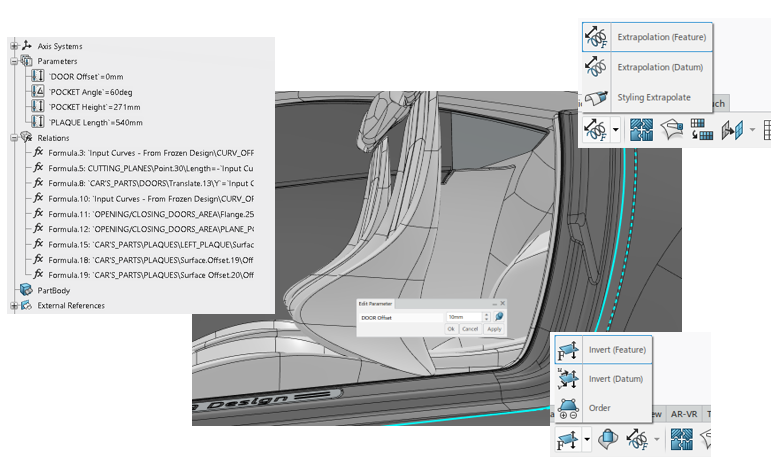782x469 pixels.
Task: Click Apply in Edit Parameter dialog
Action: pyautogui.click(x=494, y=328)
